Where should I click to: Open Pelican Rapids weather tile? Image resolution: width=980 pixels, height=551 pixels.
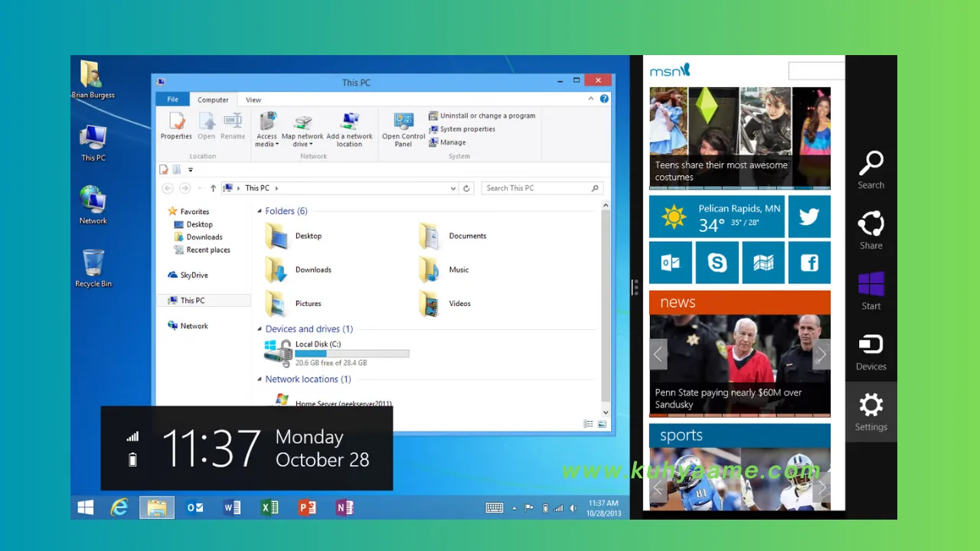[717, 217]
